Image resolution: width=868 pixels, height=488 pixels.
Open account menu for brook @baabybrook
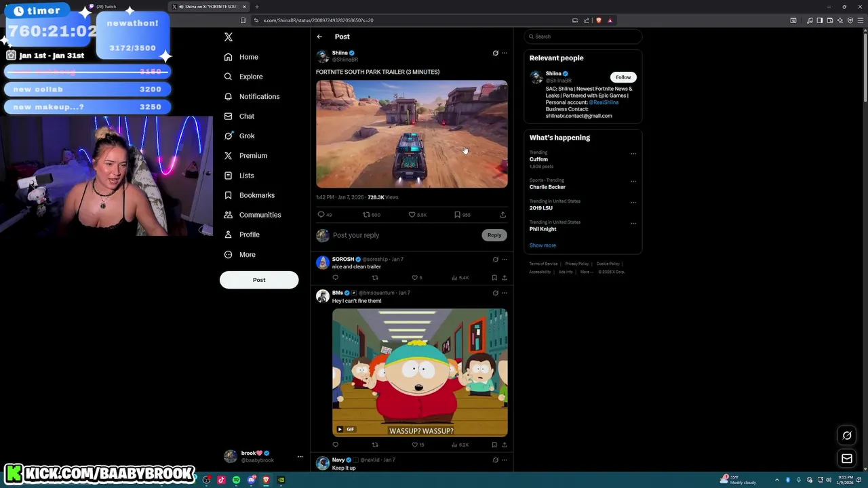pyautogui.click(x=263, y=457)
